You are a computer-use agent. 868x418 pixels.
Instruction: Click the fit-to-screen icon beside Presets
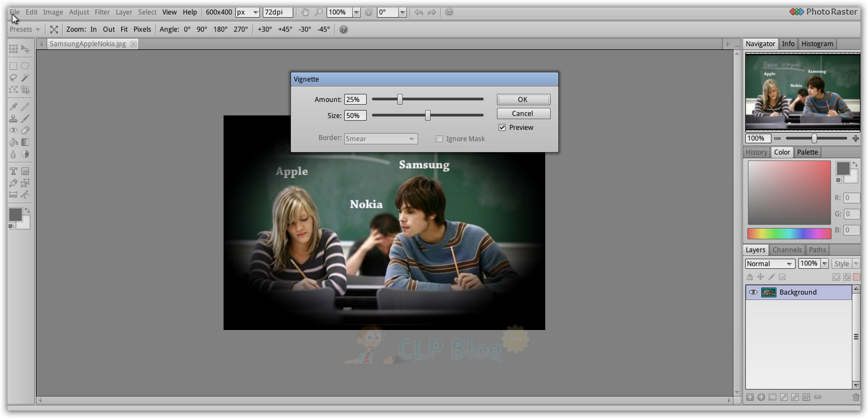coord(54,29)
